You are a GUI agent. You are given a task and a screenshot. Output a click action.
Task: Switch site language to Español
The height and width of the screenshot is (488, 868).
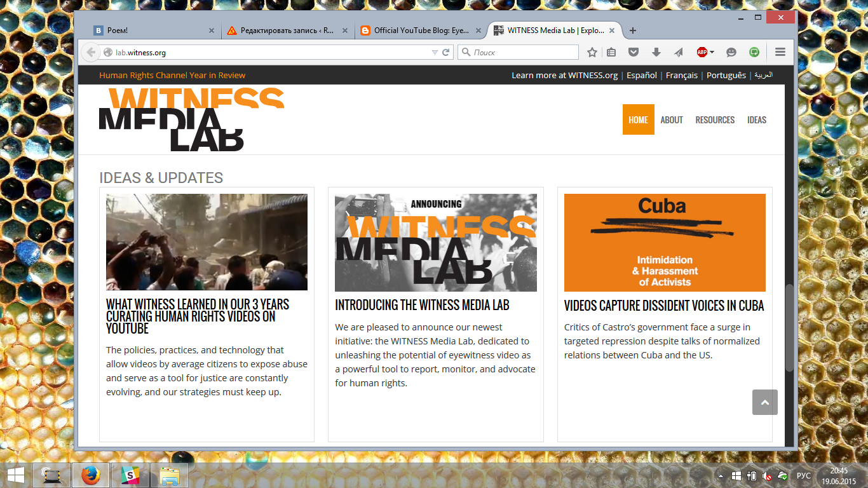pos(642,75)
